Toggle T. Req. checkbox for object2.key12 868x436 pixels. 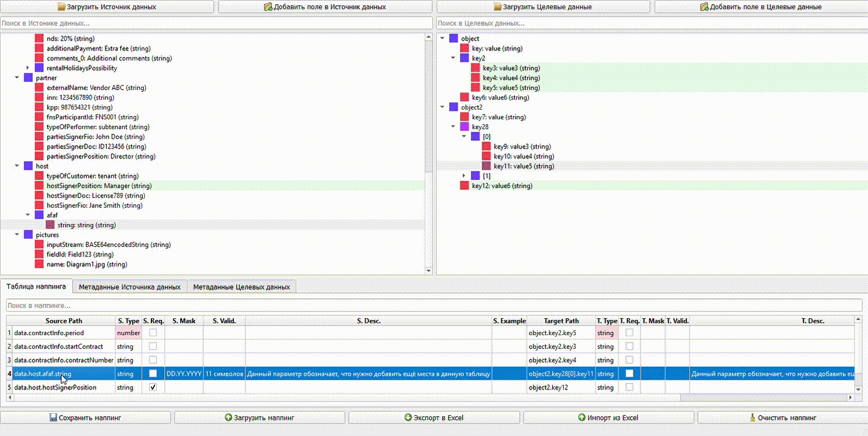[629, 387]
